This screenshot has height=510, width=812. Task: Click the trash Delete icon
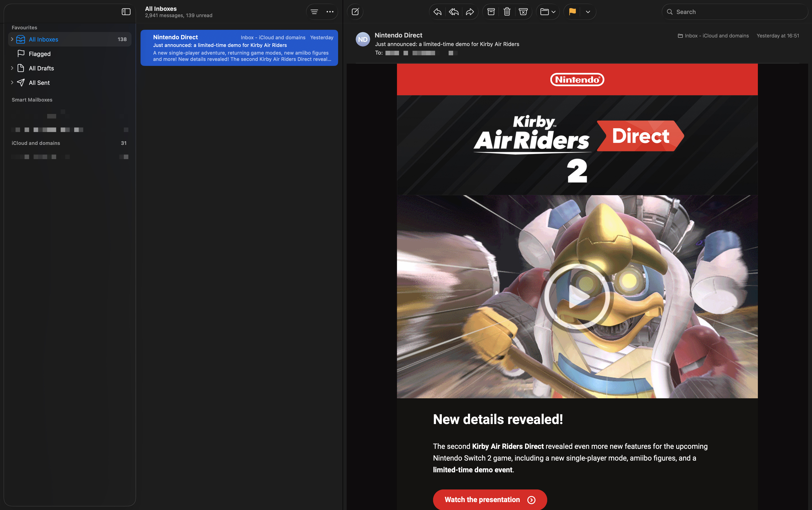(x=507, y=12)
